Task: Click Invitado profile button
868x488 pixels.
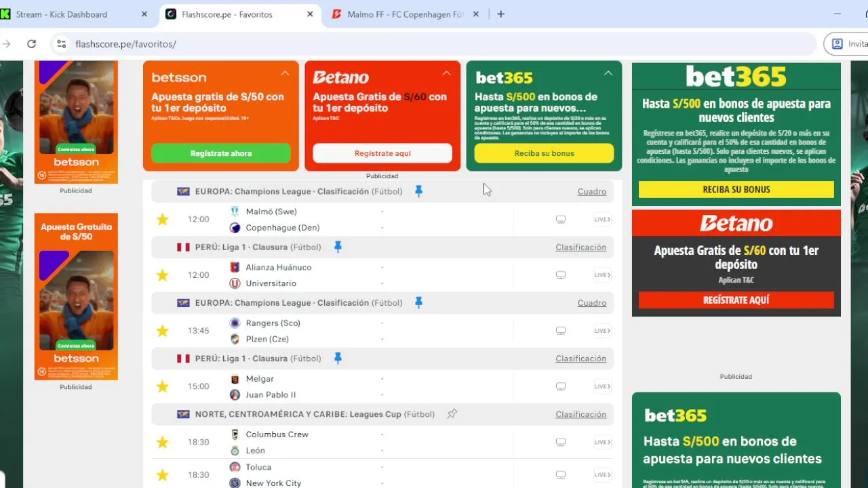Action: [848, 44]
